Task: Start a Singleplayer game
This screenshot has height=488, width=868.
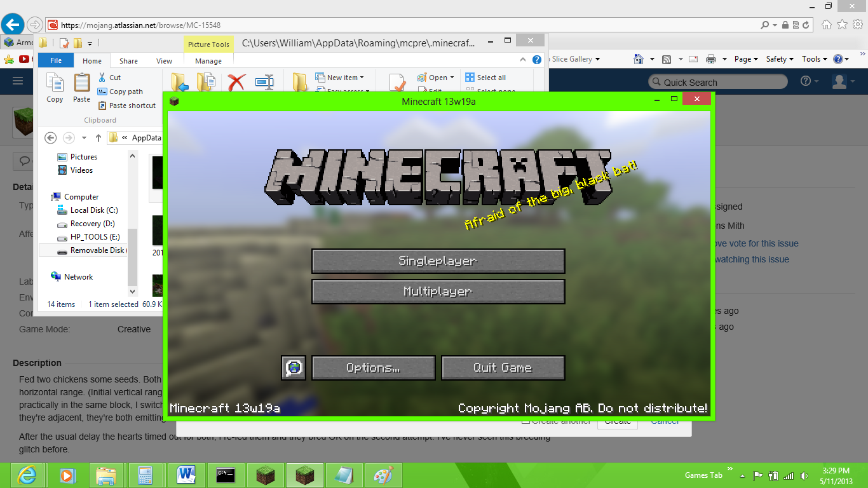Action: (x=438, y=261)
